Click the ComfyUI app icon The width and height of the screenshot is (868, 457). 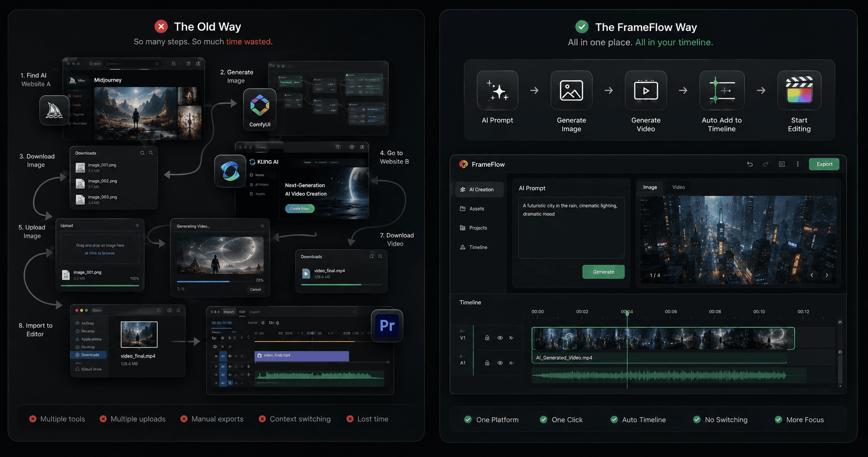click(260, 109)
